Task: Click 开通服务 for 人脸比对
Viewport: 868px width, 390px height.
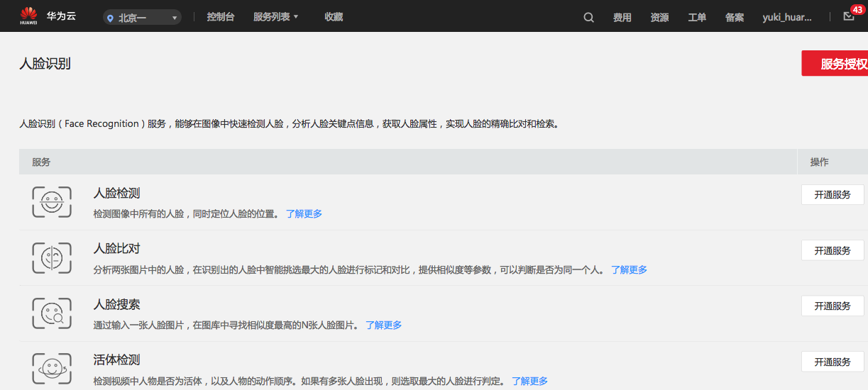Action: [x=833, y=250]
